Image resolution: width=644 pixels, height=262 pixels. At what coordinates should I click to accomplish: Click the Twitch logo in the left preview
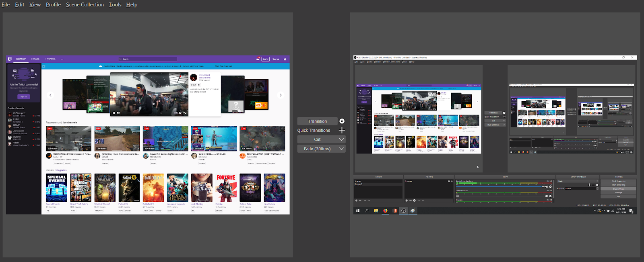coord(10,59)
